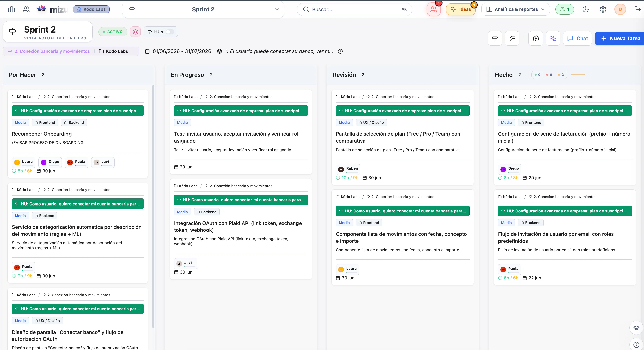The height and width of the screenshot is (350, 644).
Task: Click the ACTIVO status badge
Action: (x=113, y=32)
